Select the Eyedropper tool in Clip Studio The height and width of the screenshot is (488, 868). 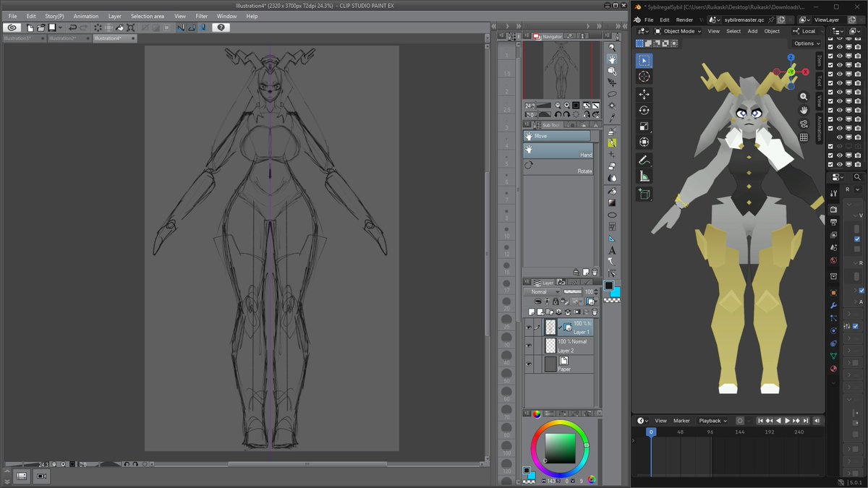(612, 117)
